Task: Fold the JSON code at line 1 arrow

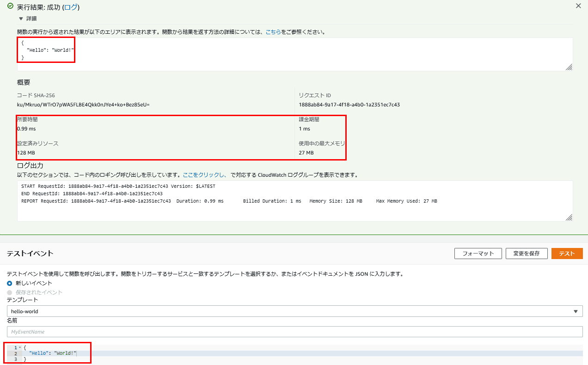Action: (20, 347)
